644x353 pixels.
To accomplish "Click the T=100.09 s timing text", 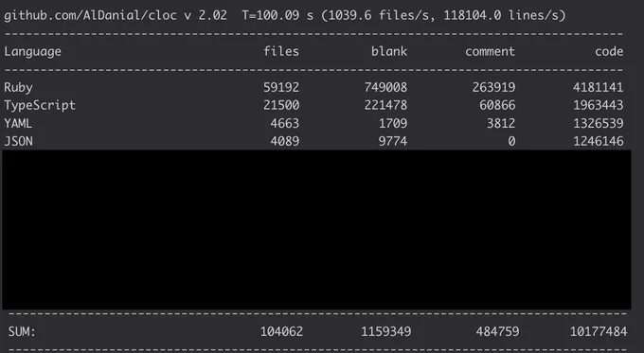I will click(x=277, y=15).
